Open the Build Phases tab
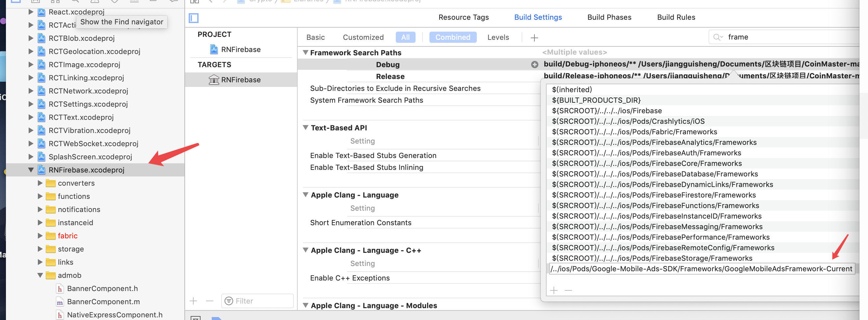Viewport: 868px width, 320px height. point(609,17)
